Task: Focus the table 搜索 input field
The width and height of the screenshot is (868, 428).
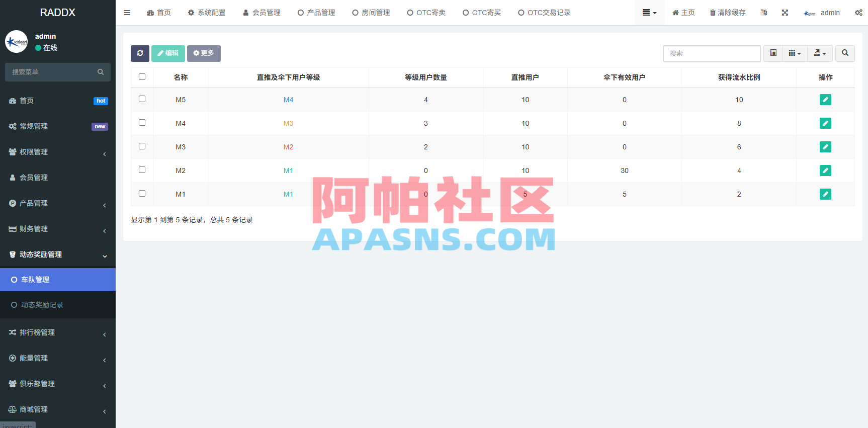Action: point(712,53)
